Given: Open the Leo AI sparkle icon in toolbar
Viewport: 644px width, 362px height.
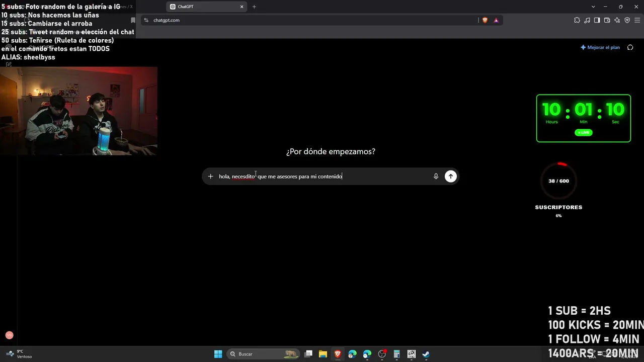Looking at the screenshot, I should click(617, 20).
